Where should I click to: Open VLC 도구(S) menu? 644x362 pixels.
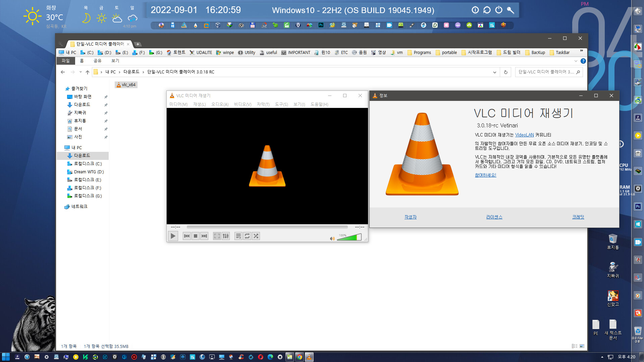[x=281, y=104]
